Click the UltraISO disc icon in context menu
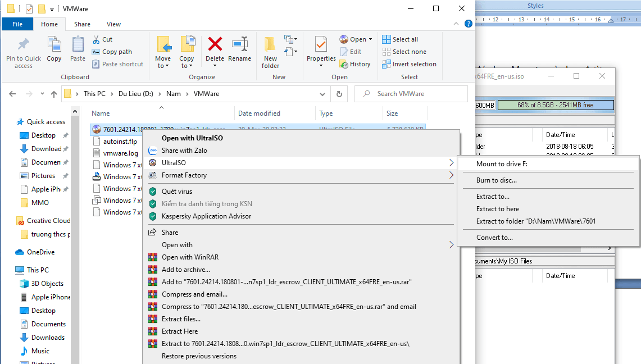Screen dimensions: 641x364 pos(152,162)
